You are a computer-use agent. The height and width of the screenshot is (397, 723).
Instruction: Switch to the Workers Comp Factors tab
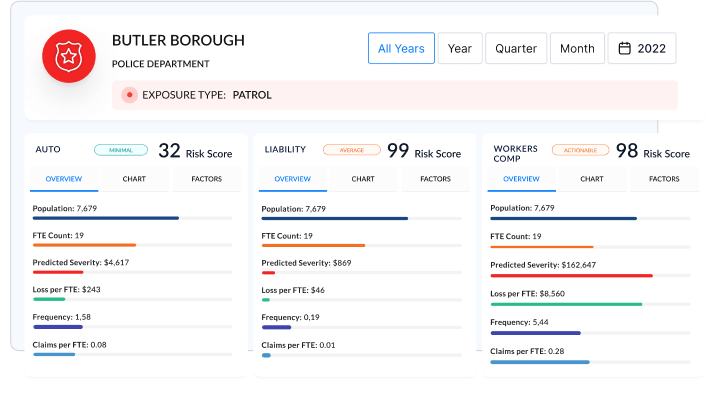664,179
